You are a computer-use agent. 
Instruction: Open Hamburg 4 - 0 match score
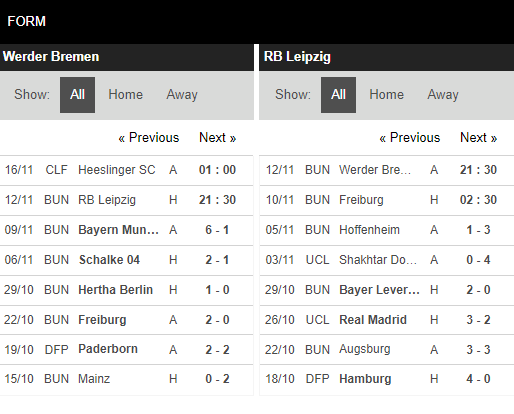tap(478, 379)
